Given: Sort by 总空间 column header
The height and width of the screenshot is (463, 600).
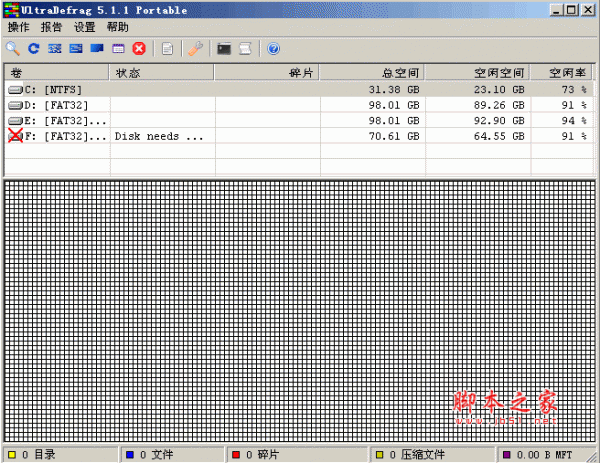Looking at the screenshot, I should pos(372,73).
